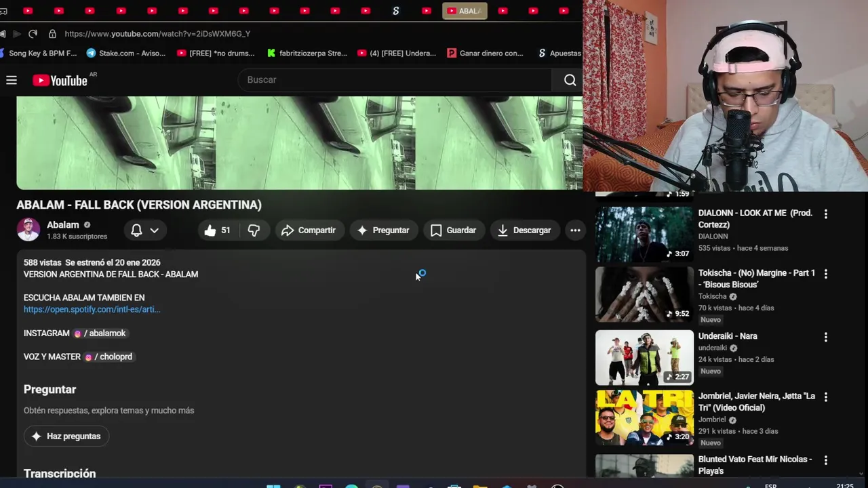This screenshot has width=868, height=488.
Task: Click 588 vistas premiere date line
Action: pos(92,262)
